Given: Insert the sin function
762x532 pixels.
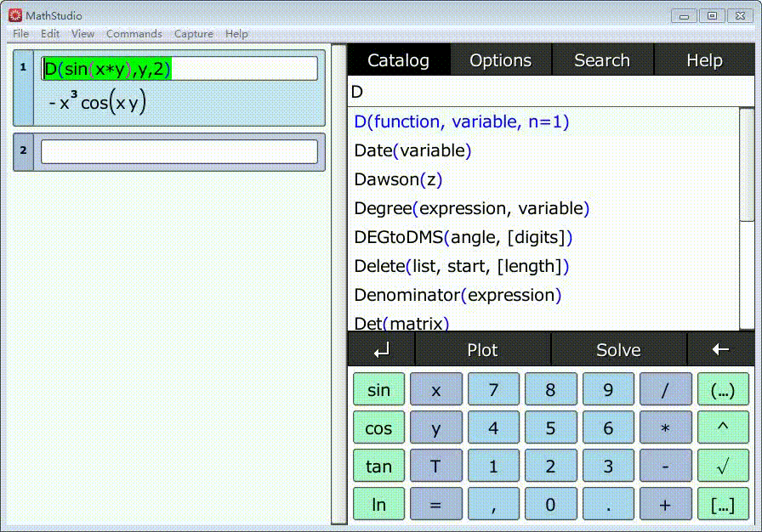Looking at the screenshot, I should [x=378, y=389].
